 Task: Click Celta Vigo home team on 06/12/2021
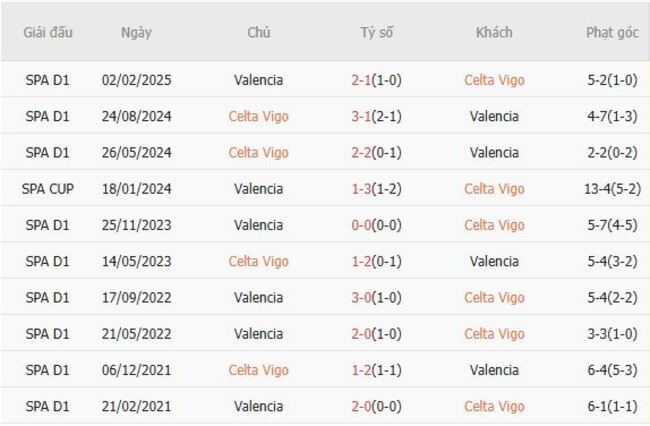coord(258,370)
